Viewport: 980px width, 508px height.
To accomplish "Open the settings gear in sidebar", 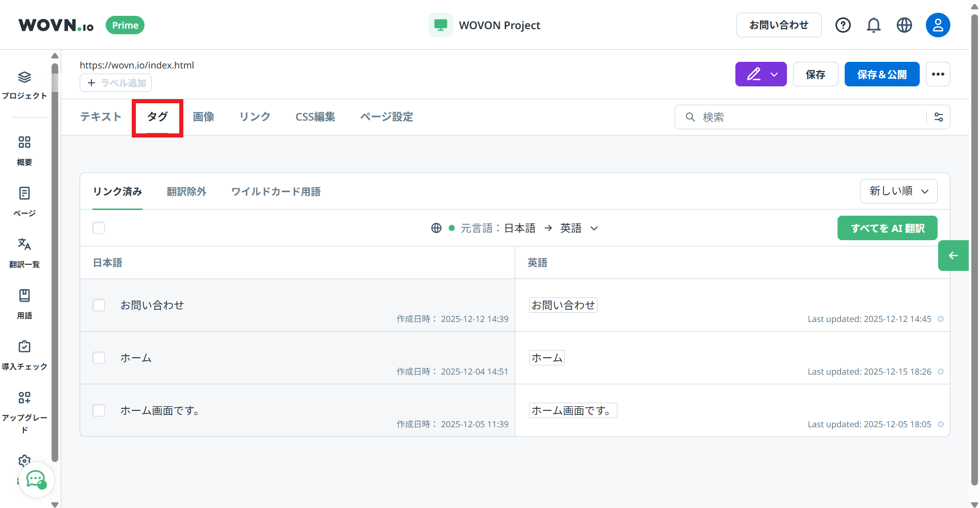I will click(25, 461).
